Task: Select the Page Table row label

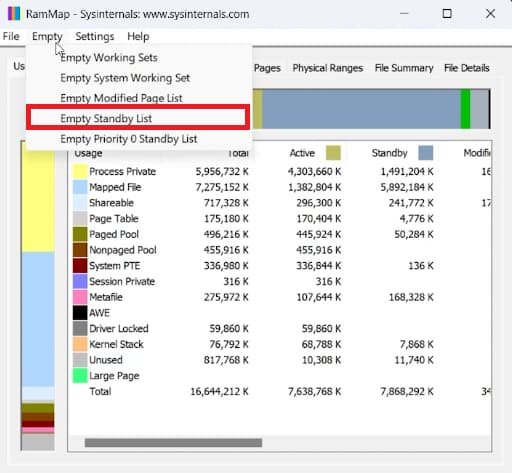Action: coord(114,218)
